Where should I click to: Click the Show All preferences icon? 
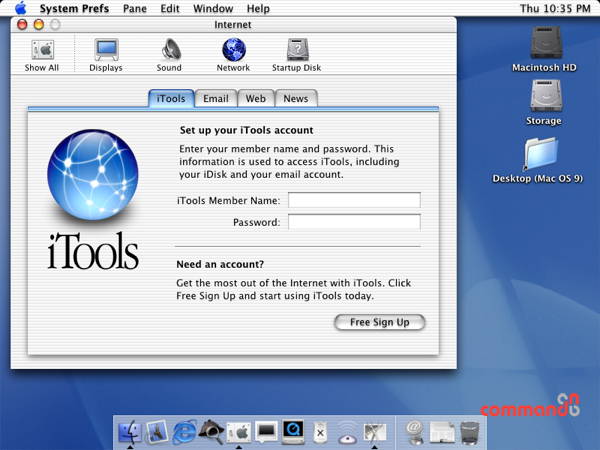(x=42, y=56)
